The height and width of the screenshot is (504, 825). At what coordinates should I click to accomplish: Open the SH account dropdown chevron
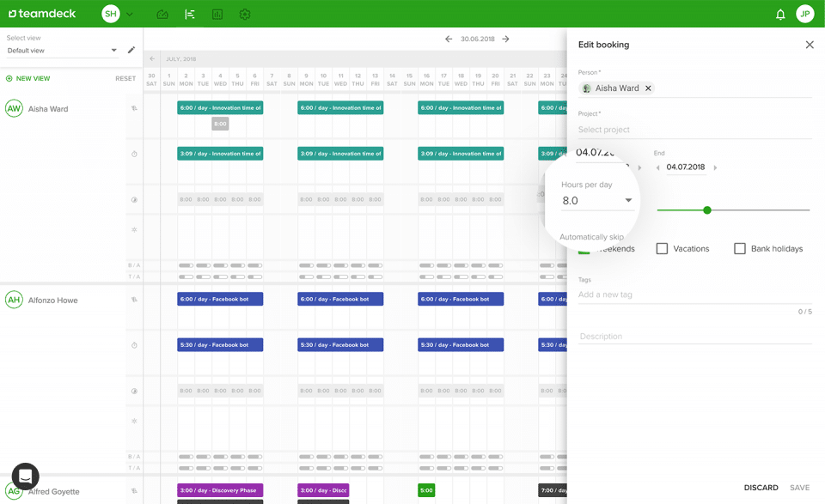pyautogui.click(x=129, y=14)
